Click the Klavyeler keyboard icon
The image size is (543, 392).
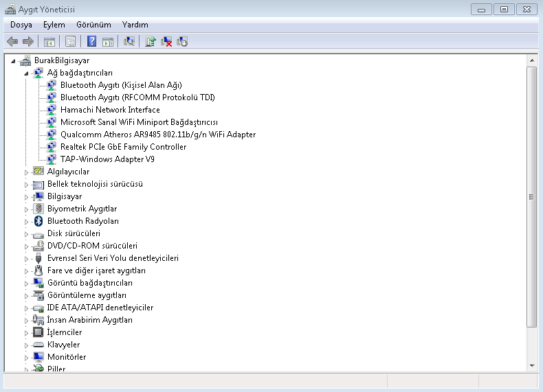tap(38, 345)
